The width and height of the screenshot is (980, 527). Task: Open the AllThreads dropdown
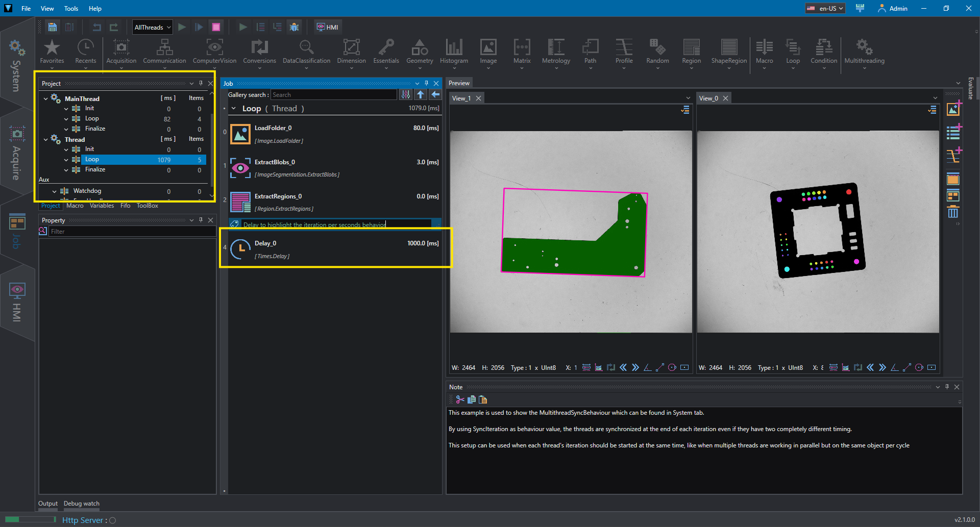(x=152, y=27)
